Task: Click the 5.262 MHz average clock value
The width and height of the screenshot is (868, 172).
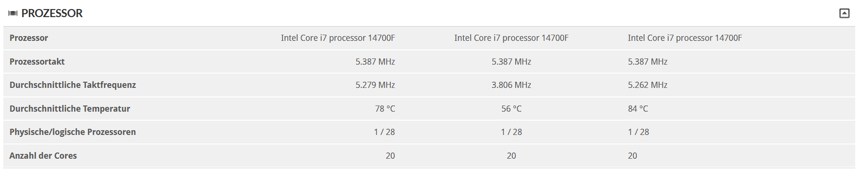Action: pos(648,85)
